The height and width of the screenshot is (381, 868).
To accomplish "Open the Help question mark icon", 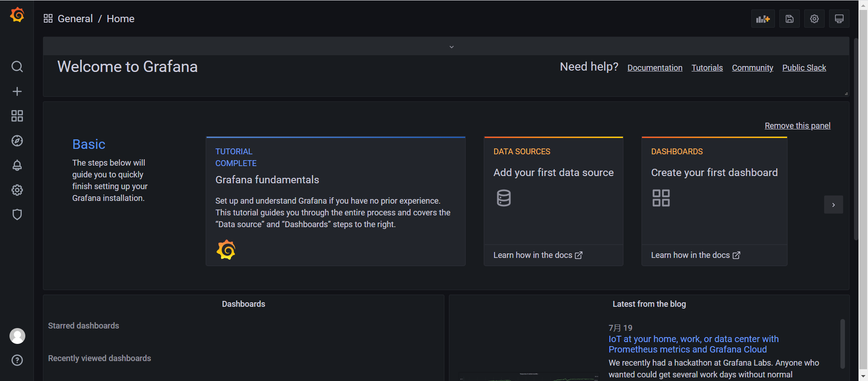I will tap(17, 360).
